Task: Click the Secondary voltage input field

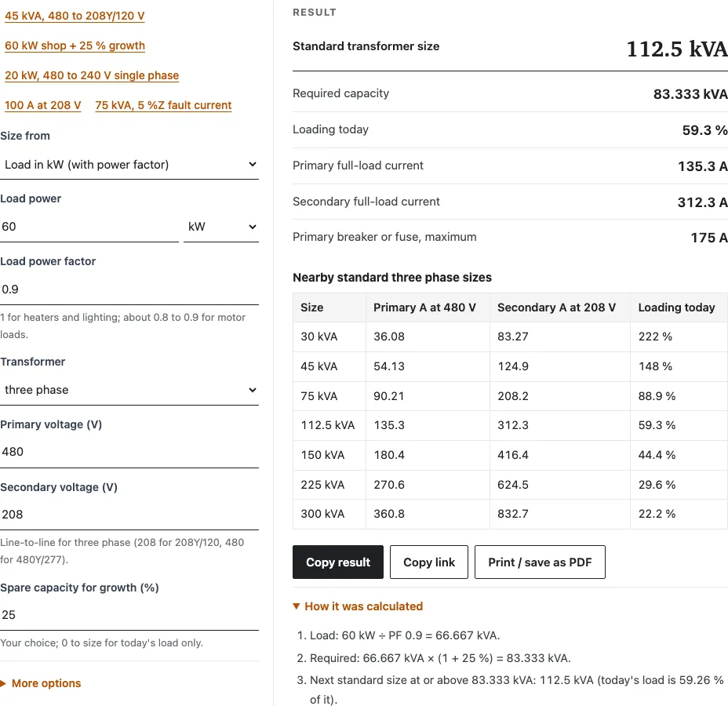Action: click(x=129, y=515)
